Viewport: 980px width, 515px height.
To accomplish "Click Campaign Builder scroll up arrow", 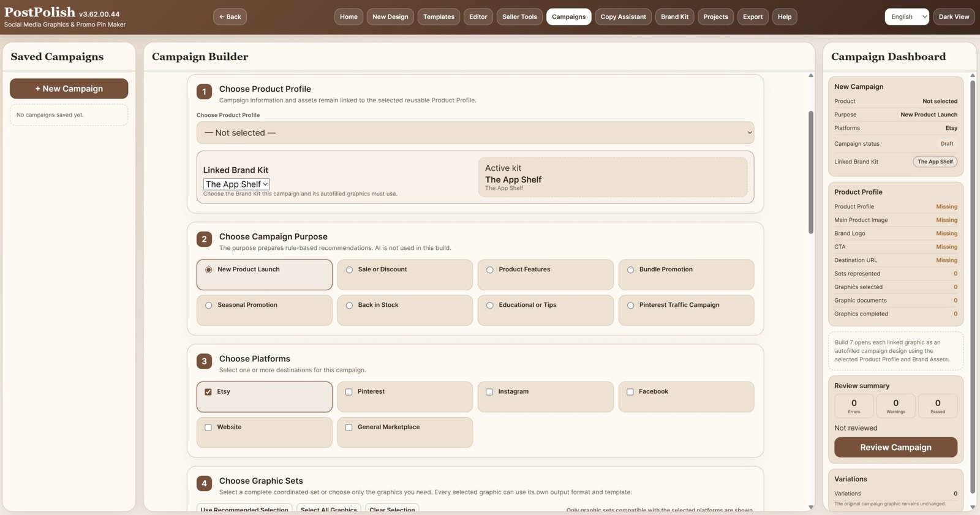I will pyautogui.click(x=811, y=76).
